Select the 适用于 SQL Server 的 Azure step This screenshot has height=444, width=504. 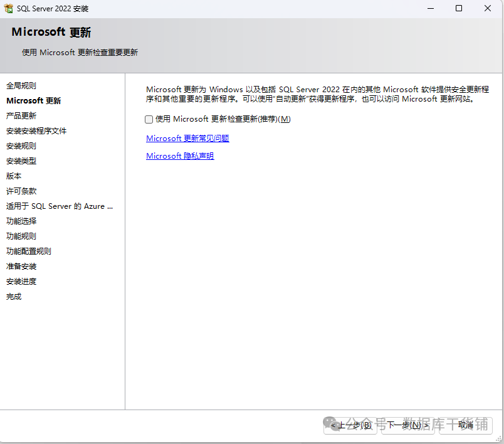60,206
